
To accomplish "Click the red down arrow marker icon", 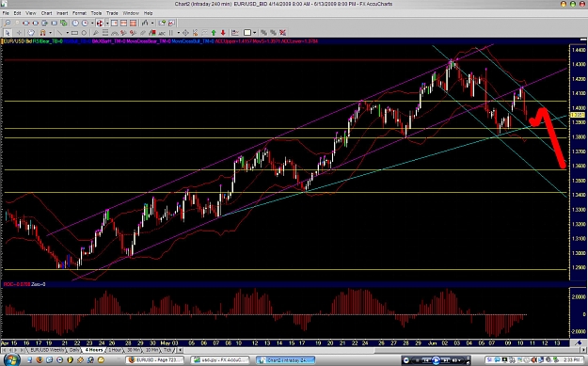I will 223,33.
